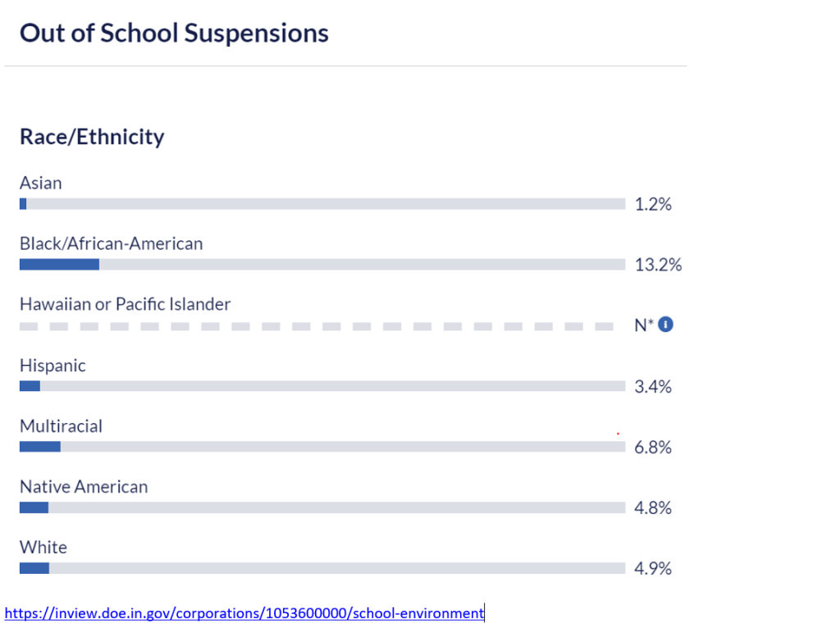The width and height of the screenshot is (840, 632).
Task: Select the 'Asian' category label
Action: (41, 183)
